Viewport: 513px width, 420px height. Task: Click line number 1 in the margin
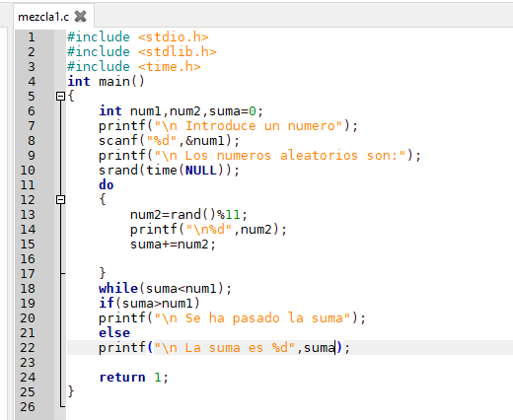(x=32, y=37)
